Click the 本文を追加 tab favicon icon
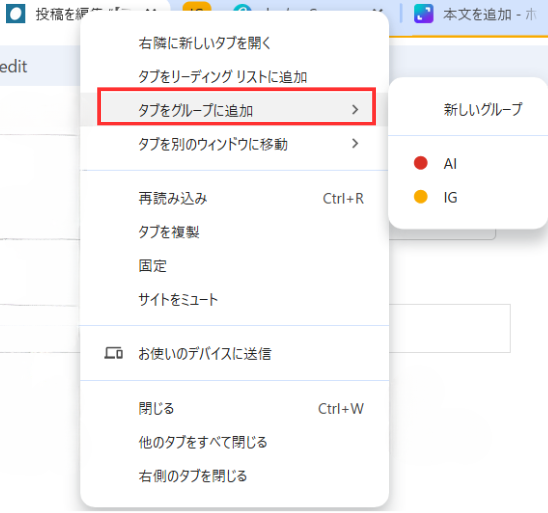The height and width of the screenshot is (513, 548). (x=424, y=14)
